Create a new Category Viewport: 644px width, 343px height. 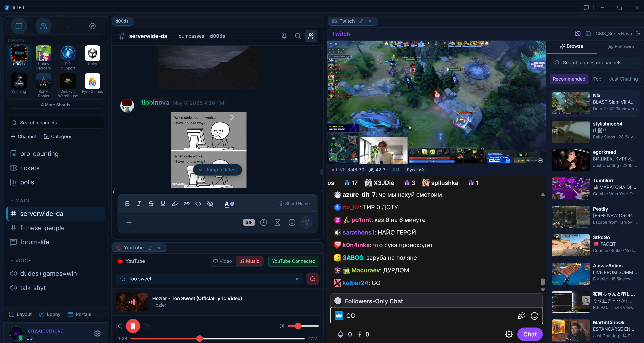(x=58, y=137)
